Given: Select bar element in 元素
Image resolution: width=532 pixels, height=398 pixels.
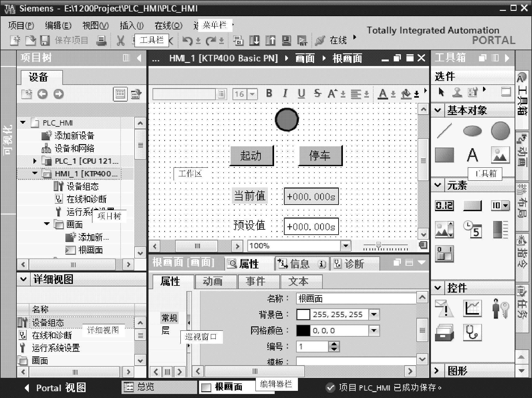Looking at the screenshot, I should point(500,229).
